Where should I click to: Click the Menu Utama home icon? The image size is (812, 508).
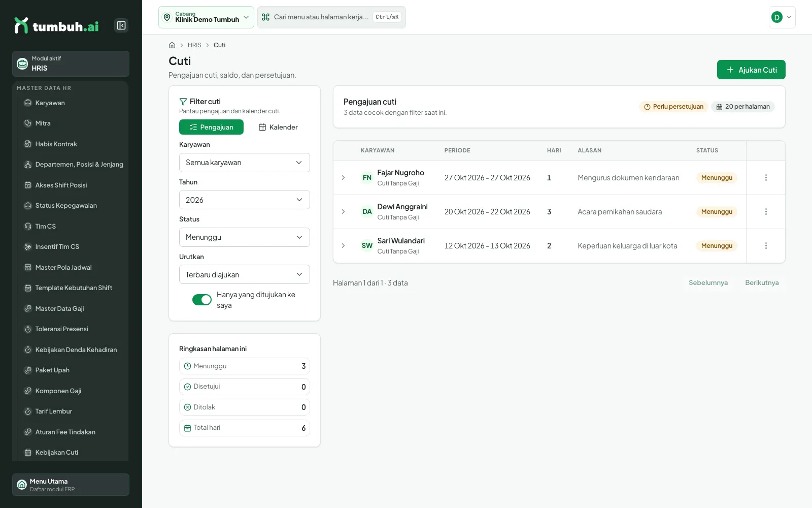(x=22, y=485)
